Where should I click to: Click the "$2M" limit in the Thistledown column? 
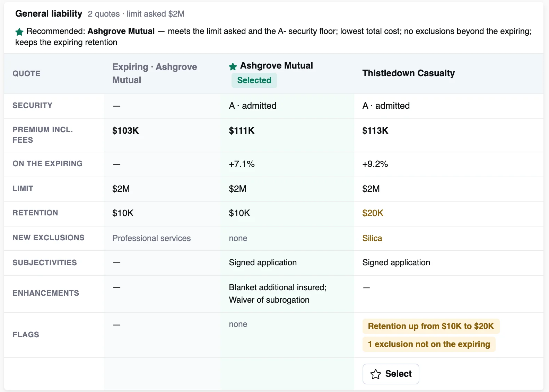(x=371, y=189)
